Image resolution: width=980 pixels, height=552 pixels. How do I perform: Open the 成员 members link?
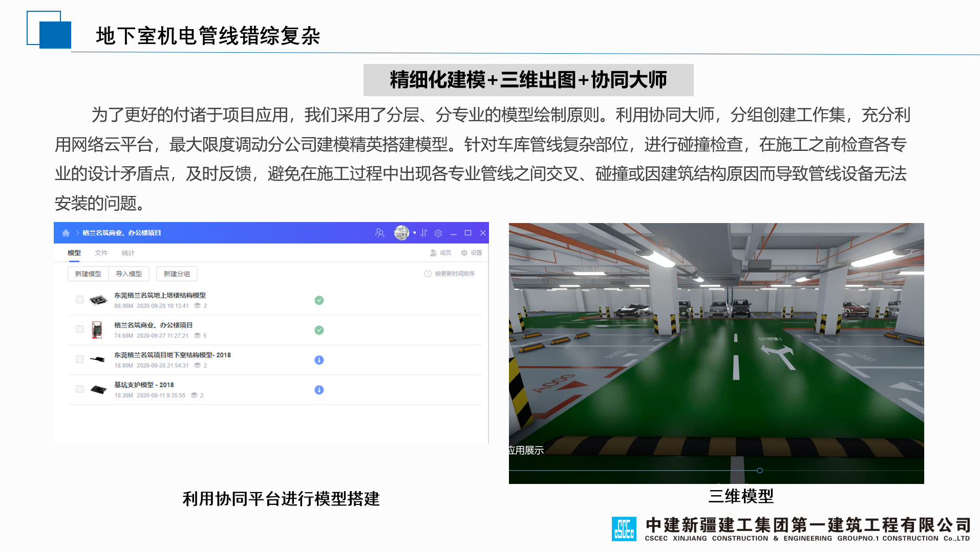pos(441,253)
